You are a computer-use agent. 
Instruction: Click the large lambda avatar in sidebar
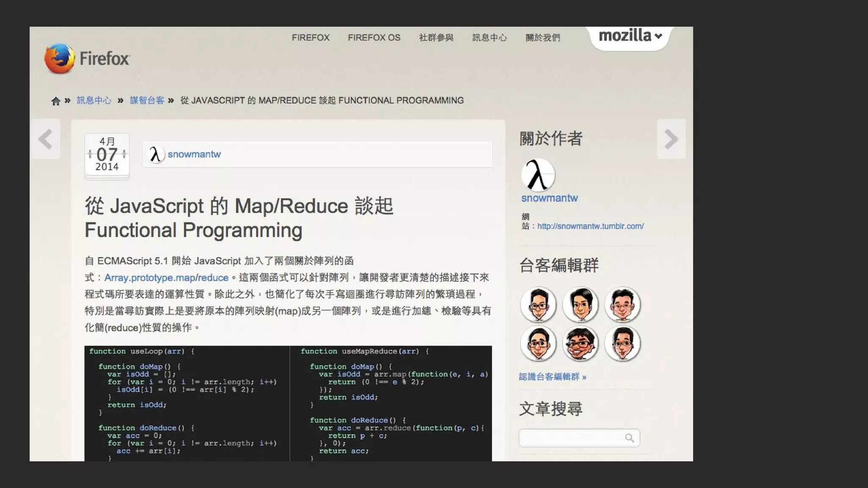pyautogui.click(x=538, y=175)
